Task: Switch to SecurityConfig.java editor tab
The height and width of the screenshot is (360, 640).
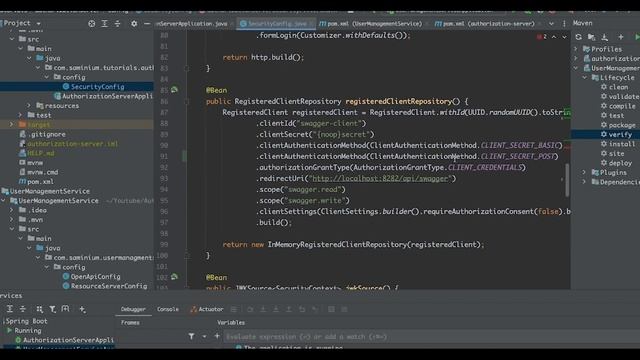Action: tap(277, 24)
